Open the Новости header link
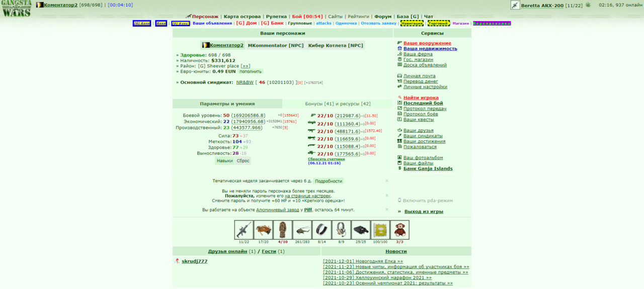This screenshot has height=289, width=644. 396,251
